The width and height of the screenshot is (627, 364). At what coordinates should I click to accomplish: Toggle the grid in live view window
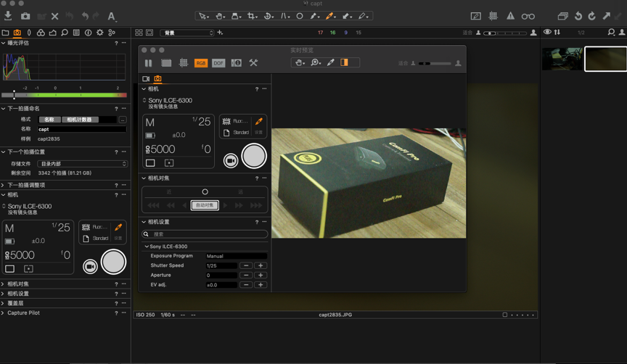coord(183,63)
